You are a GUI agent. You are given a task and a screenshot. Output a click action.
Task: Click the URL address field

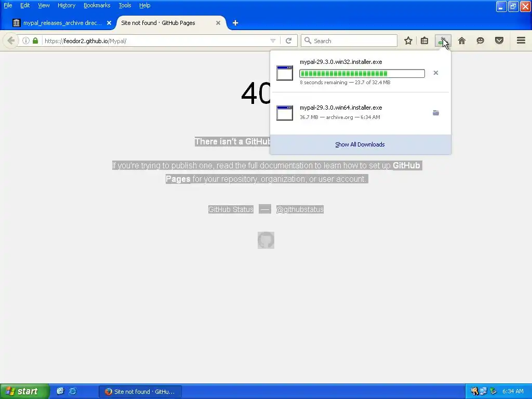(154, 41)
